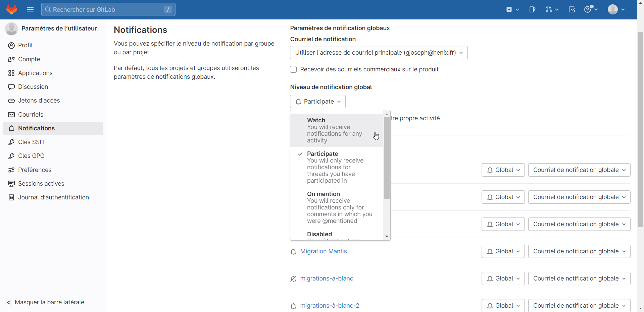Image resolution: width=644 pixels, height=312 pixels.
Task: Expand the notification email address dropdown
Action: [x=379, y=53]
